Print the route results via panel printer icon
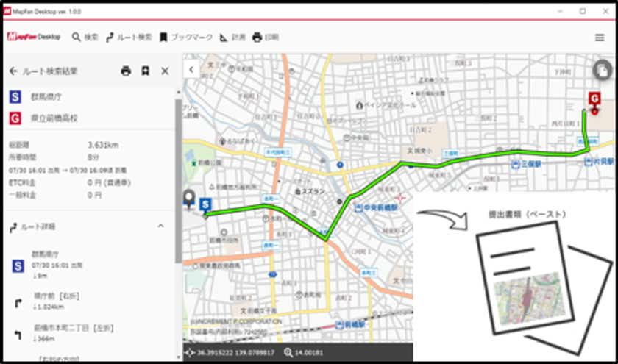Viewport: 618px width, 364px height. click(x=126, y=71)
